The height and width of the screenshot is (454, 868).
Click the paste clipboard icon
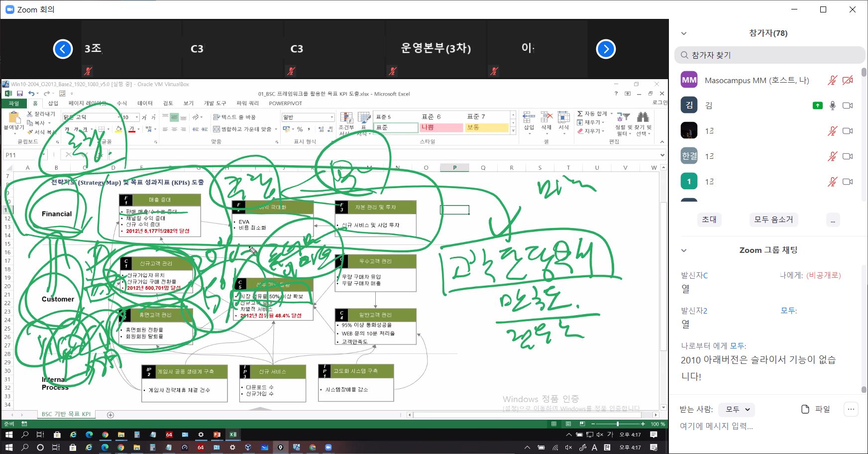[x=13, y=117]
